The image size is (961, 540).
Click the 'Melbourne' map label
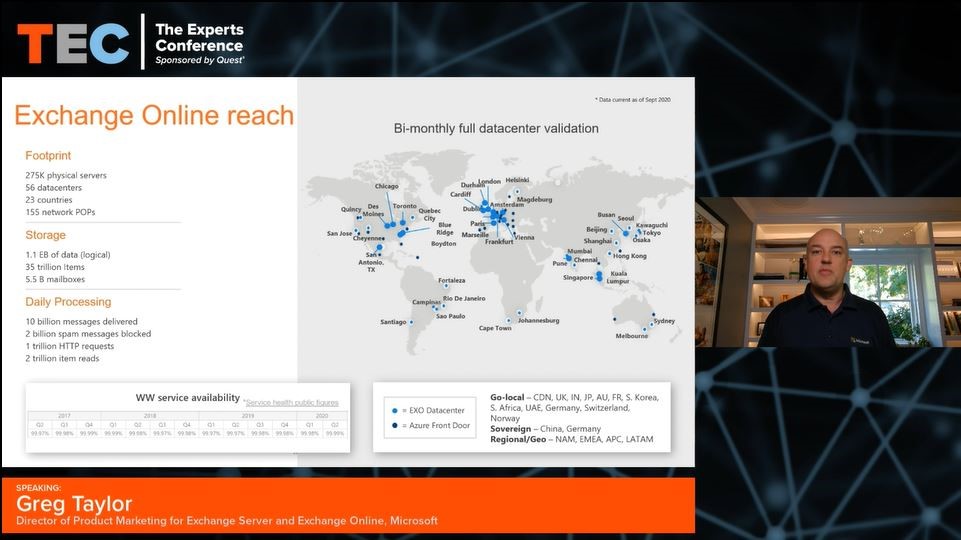(x=632, y=336)
